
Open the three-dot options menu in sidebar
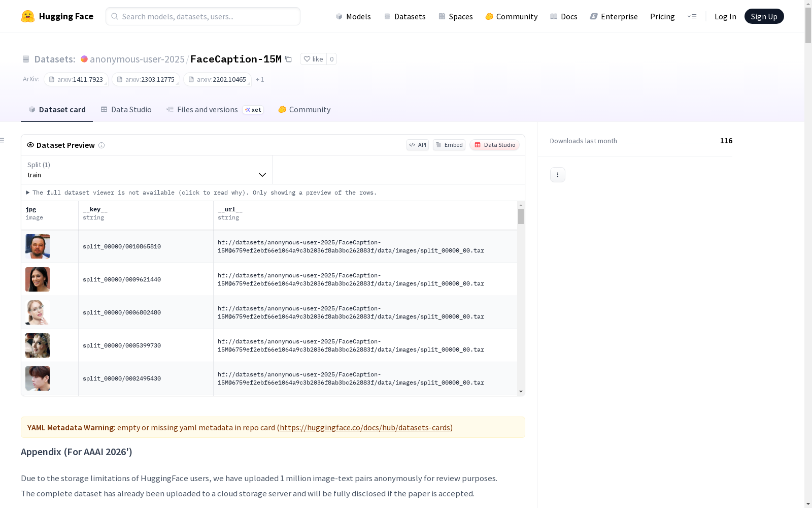pos(558,175)
